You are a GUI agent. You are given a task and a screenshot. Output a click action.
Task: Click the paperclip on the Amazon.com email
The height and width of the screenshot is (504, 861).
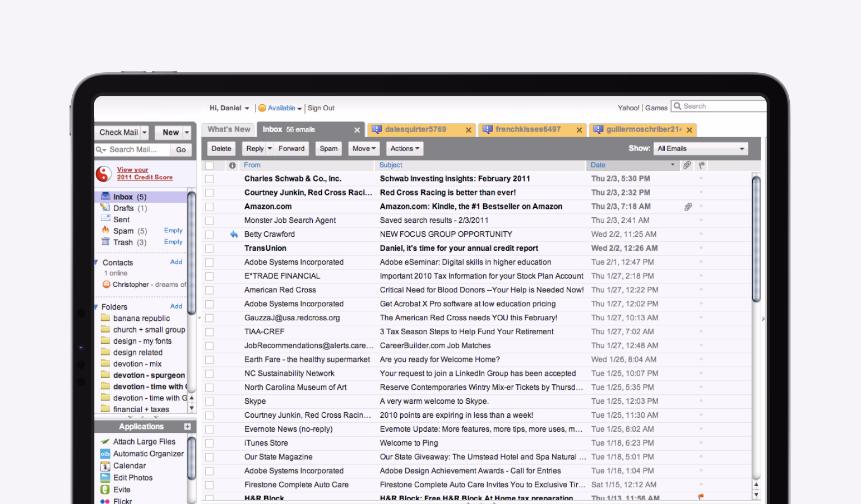click(688, 207)
